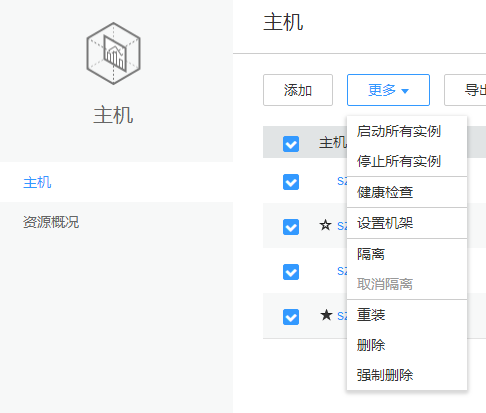Screen dimensions: 486x413
Task: Collapse the 更多 dropdown button
Action: click(x=388, y=90)
